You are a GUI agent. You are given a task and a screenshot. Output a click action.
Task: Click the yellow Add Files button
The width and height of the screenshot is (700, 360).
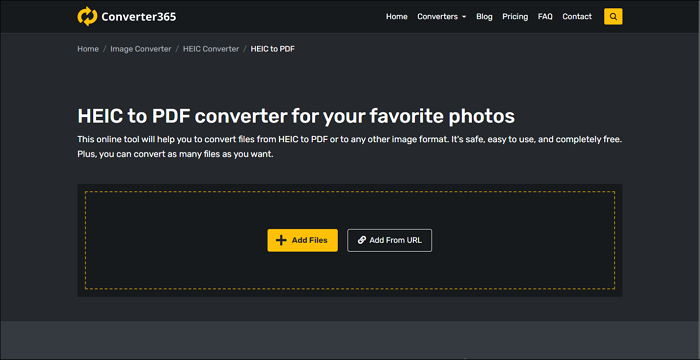pos(302,240)
